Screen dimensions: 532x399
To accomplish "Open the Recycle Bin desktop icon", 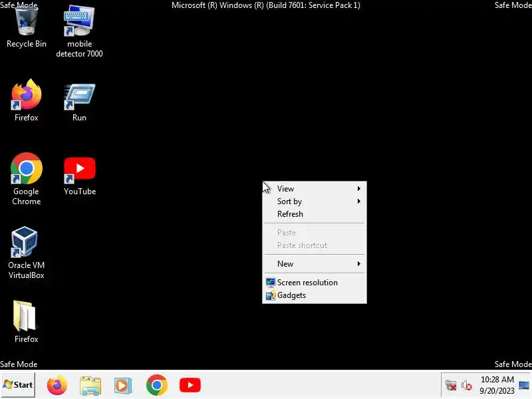I will pyautogui.click(x=27, y=27).
